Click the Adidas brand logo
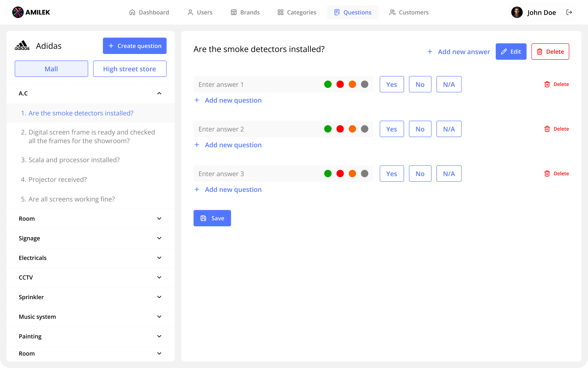 22,46
